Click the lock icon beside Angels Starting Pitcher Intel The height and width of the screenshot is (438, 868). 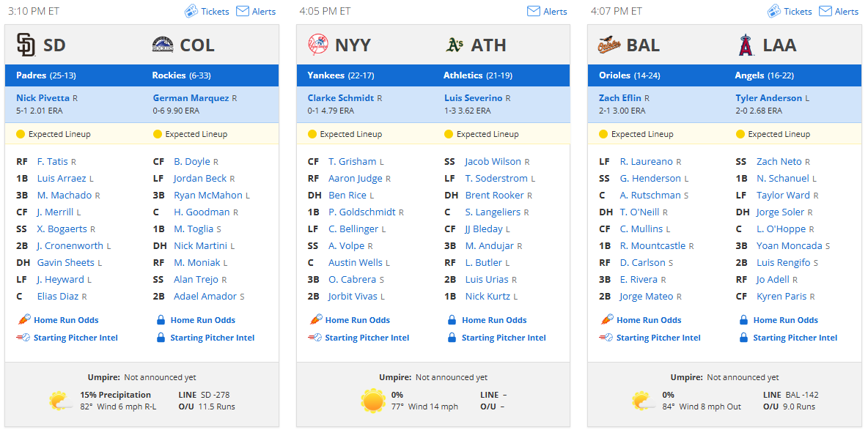743,338
